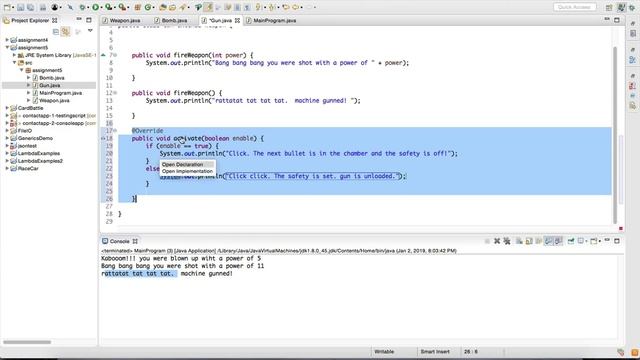Minimize the Console panel

(x=607, y=240)
